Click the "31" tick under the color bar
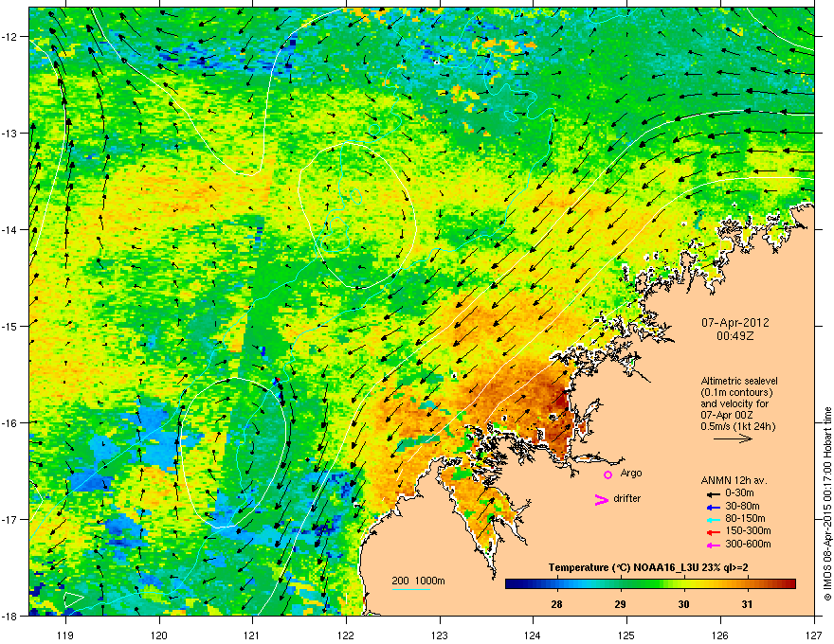 [748, 604]
